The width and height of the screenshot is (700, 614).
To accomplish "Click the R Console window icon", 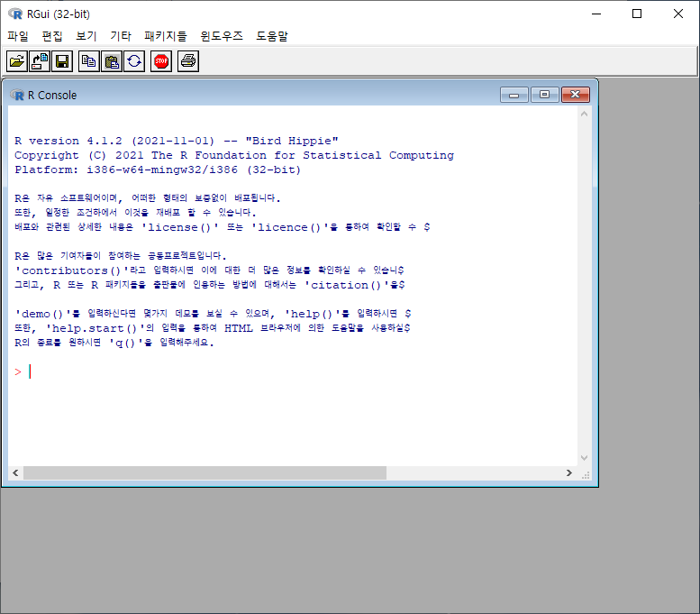I will [17, 96].
